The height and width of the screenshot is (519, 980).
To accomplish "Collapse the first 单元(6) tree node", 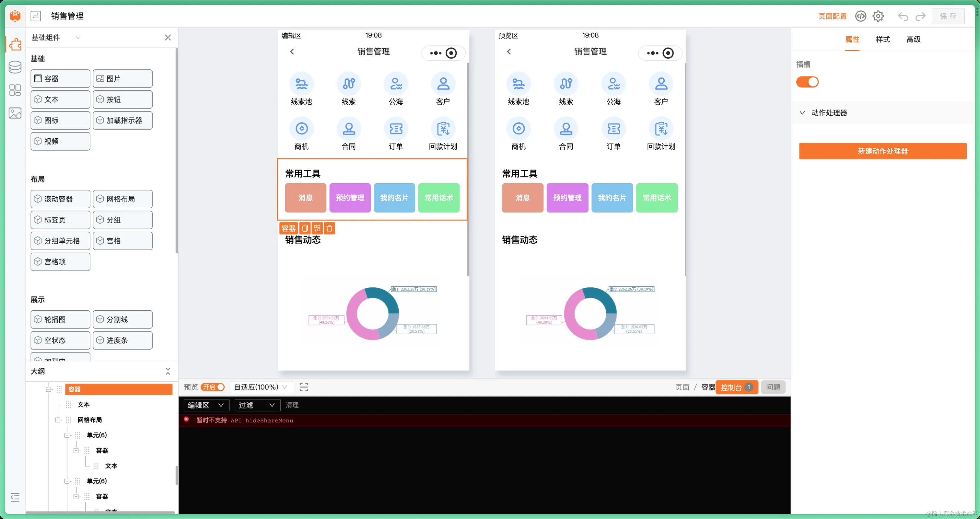I will pyautogui.click(x=67, y=435).
